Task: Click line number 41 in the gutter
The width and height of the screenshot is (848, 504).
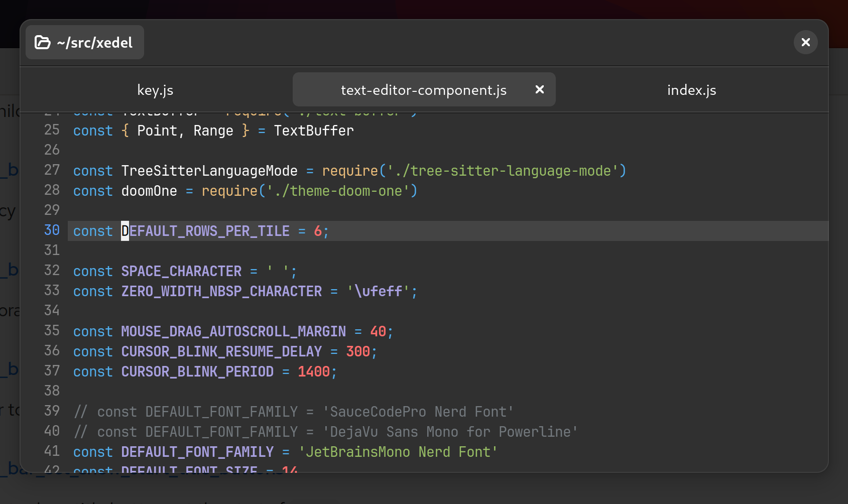Action: click(52, 451)
